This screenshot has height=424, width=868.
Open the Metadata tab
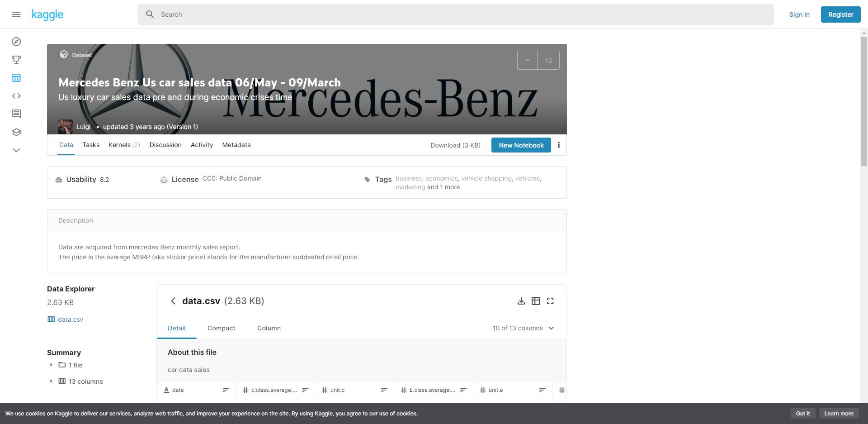point(236,145)
